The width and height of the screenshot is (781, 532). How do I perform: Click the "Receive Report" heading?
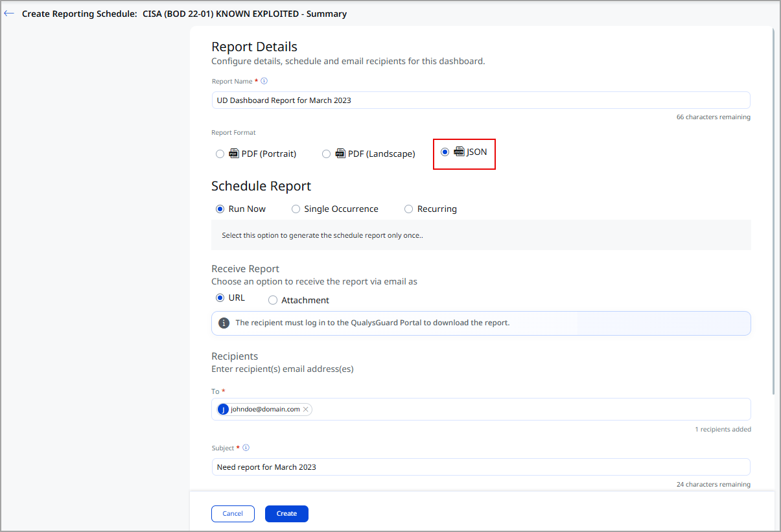click(x=245, y=269)
